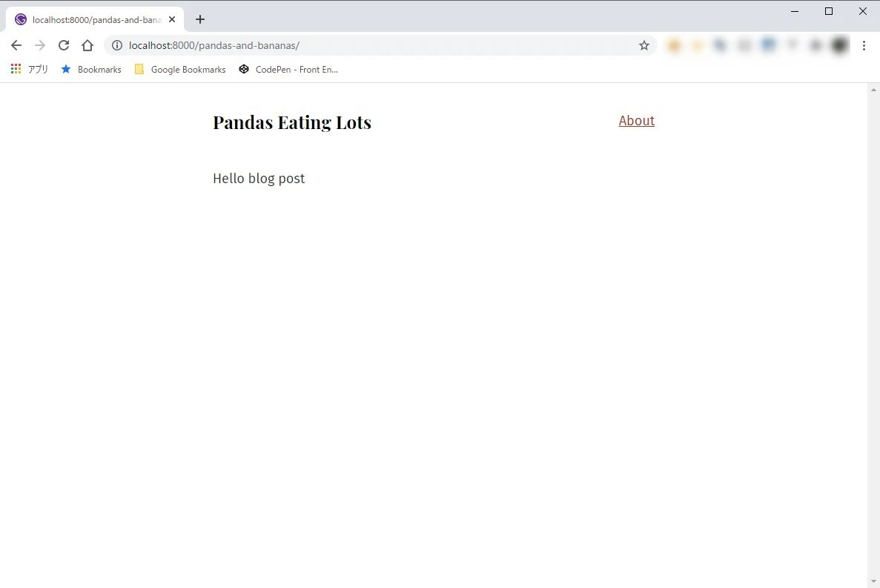Click the scrollbar up arrow
Screen dimensions: 880x588
point(873,90)
